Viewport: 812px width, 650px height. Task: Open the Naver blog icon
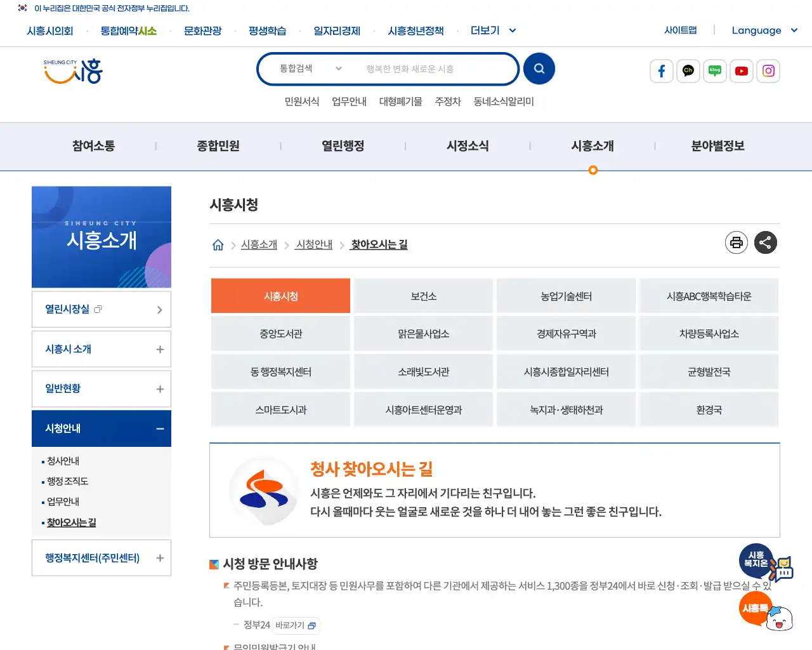coord(715,71)
